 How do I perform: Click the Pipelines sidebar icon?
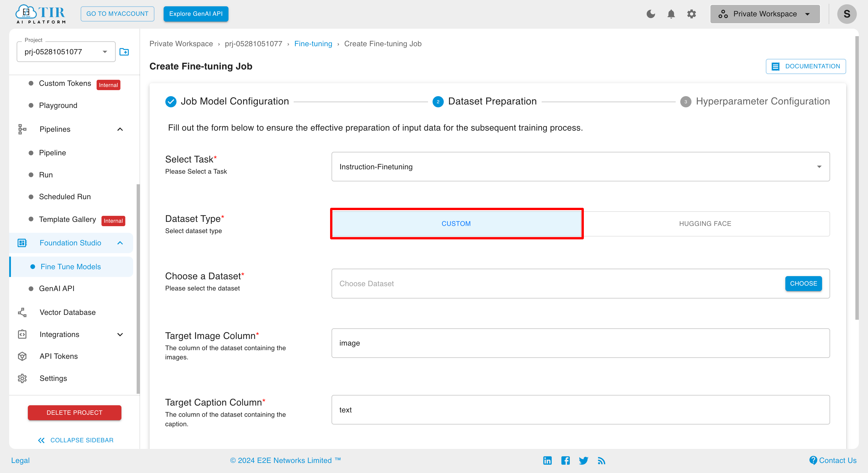22,129
